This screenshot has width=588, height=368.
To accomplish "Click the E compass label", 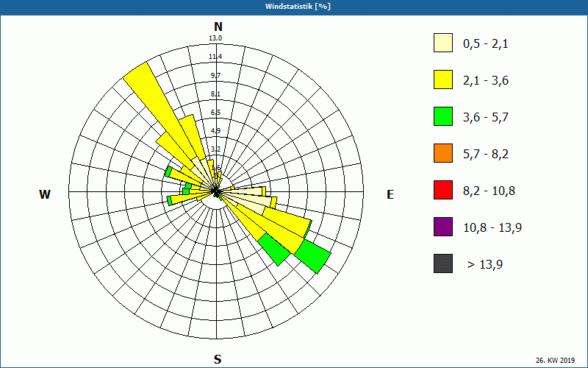I will (390, 194).
